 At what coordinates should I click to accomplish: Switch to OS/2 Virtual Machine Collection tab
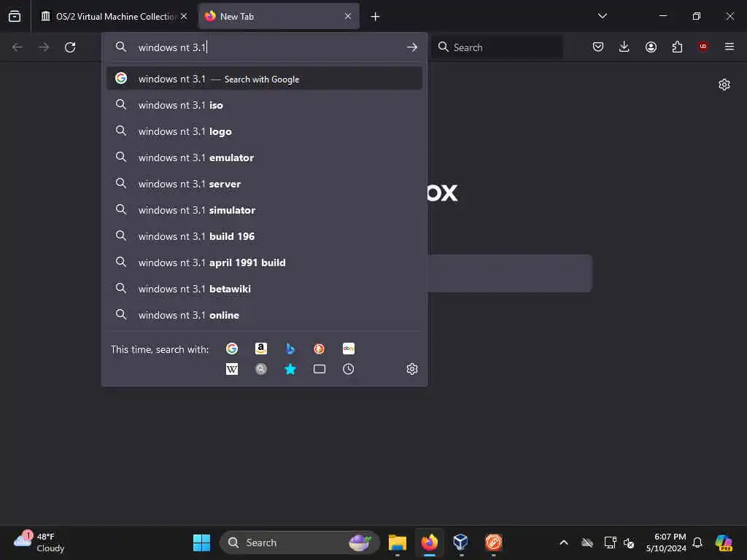pos(113,17)
